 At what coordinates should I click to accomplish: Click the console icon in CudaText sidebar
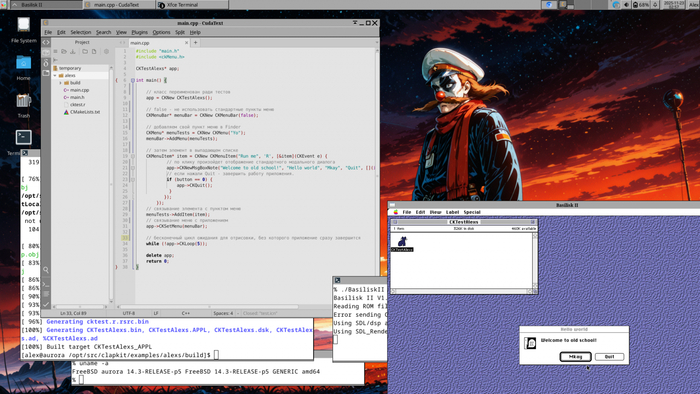tap(46, 284)
